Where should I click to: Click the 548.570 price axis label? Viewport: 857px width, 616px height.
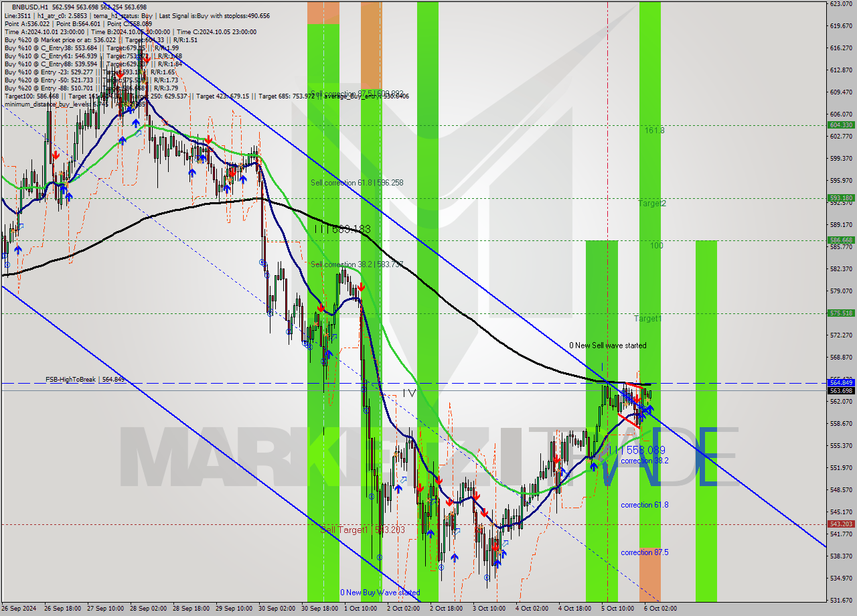841,489
